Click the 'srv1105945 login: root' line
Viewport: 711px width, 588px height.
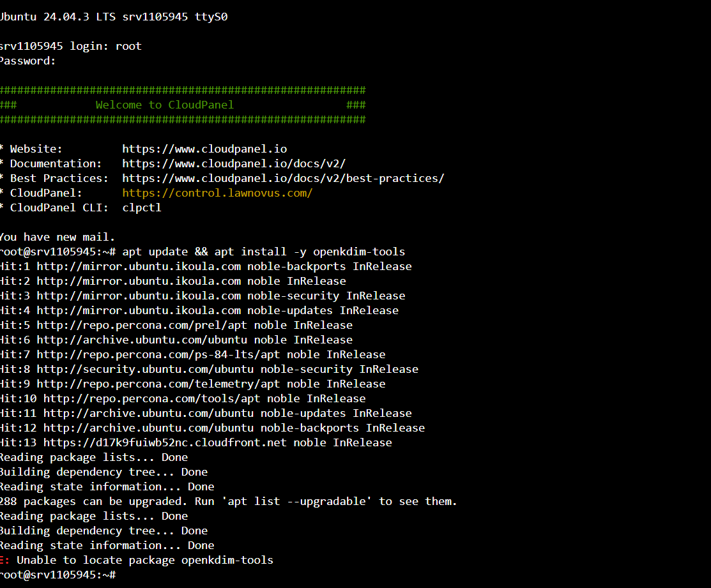tap(71, 46)
